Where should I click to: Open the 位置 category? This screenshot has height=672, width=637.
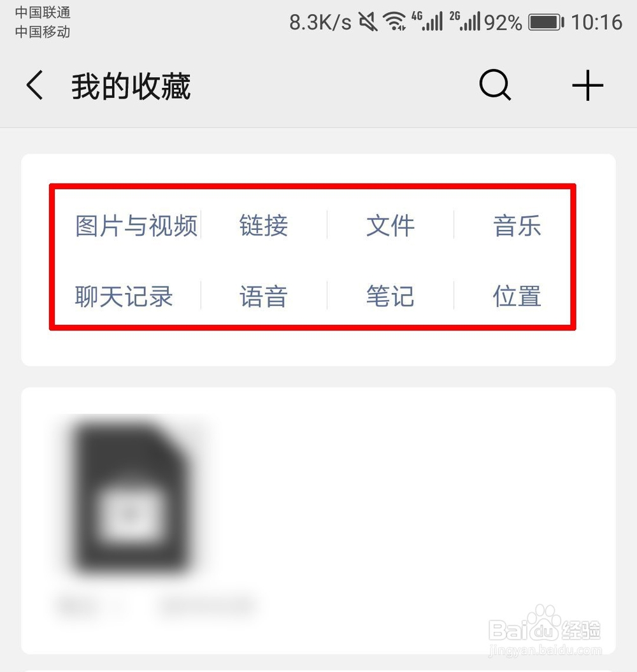[x=517, y=296]
